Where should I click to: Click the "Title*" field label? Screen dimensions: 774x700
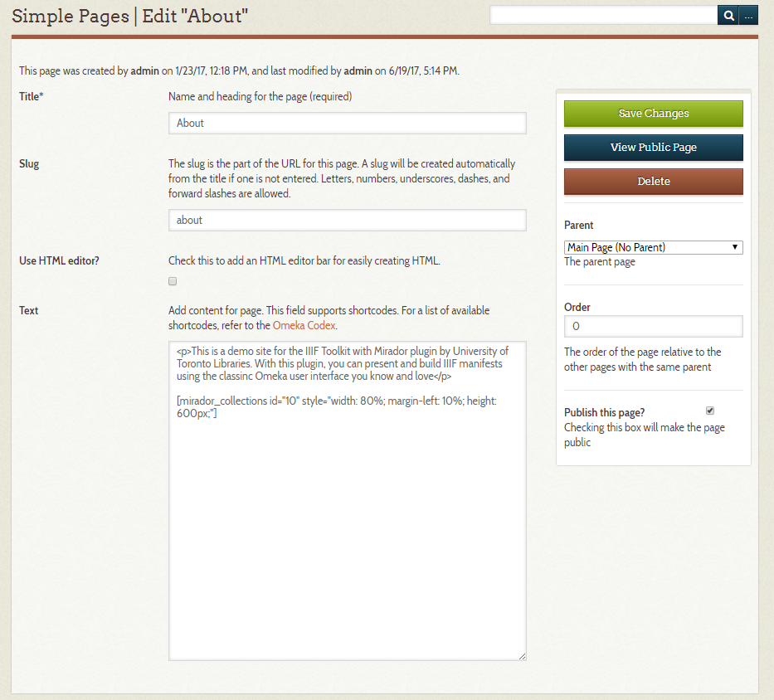point(32,96)
